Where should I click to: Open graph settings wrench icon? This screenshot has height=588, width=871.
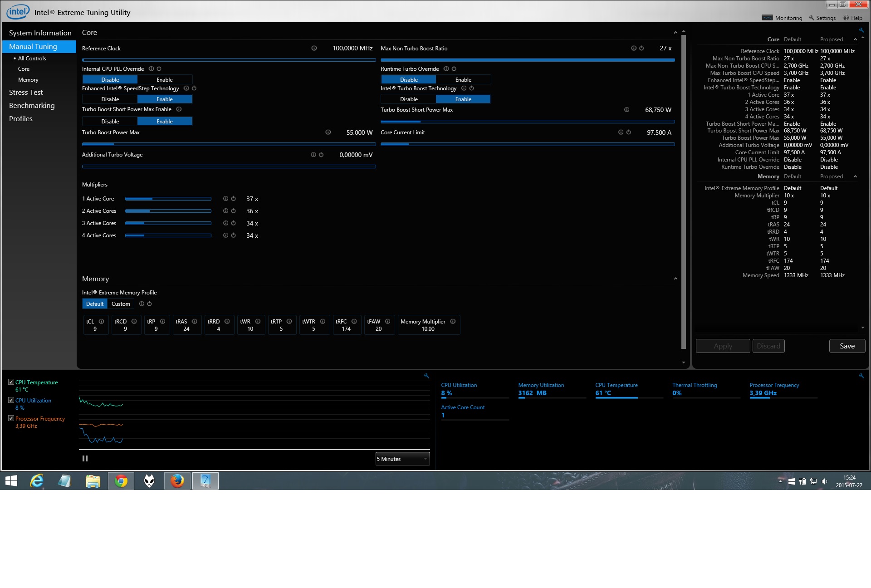pos(426,376)
